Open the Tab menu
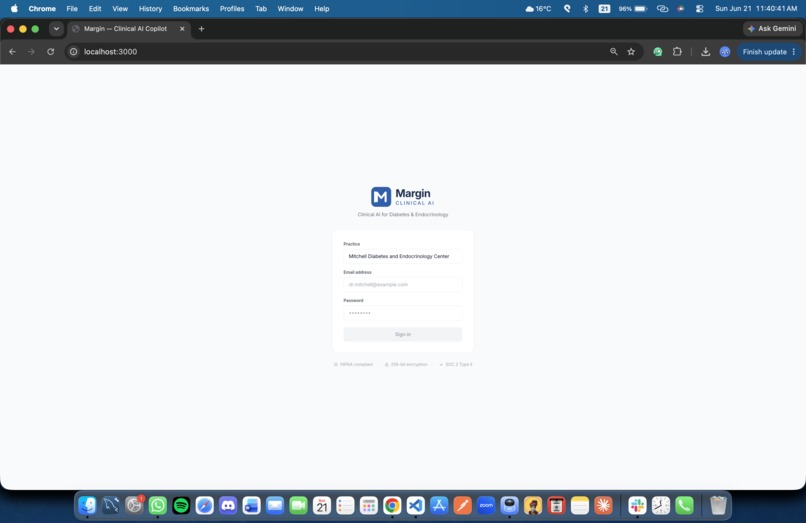The image size is (806, 523). pyautogui.click(x=261, y=9)
